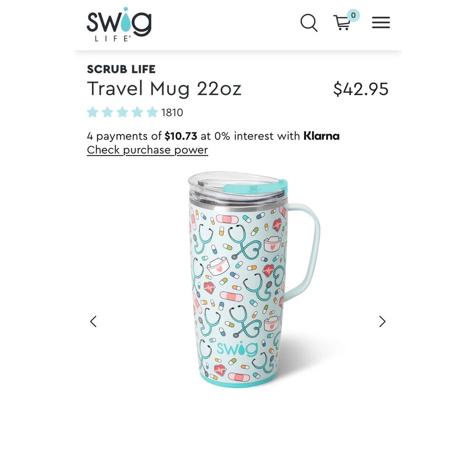Open the Scrub Life mug product image
Screen dimensions: 476x476
tap(254, 279)
